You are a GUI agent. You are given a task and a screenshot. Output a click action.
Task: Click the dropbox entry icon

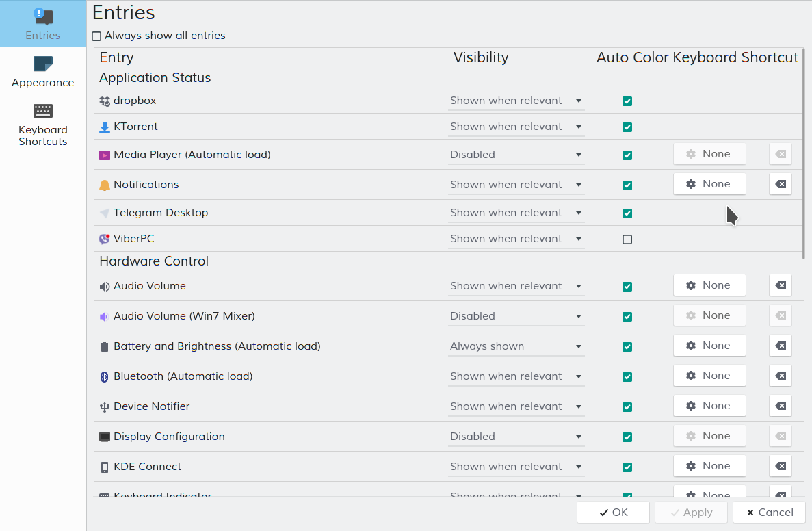click(105, 101)
